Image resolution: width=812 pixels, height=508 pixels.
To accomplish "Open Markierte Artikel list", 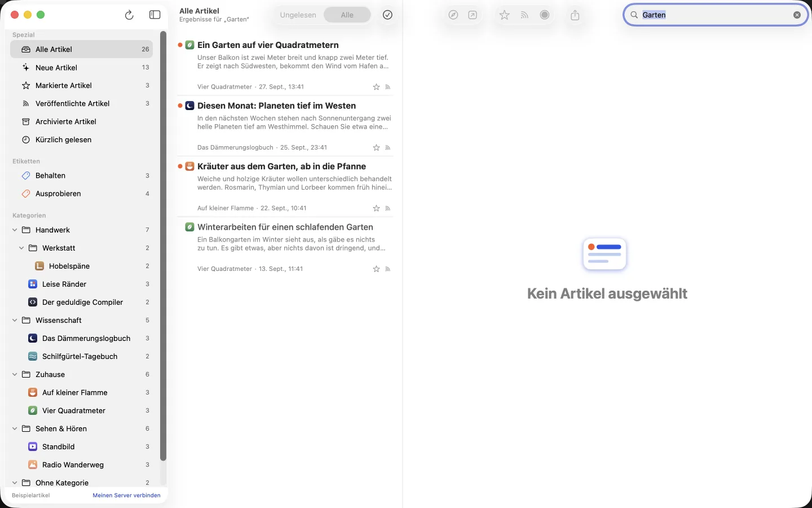I will point(81,85).
